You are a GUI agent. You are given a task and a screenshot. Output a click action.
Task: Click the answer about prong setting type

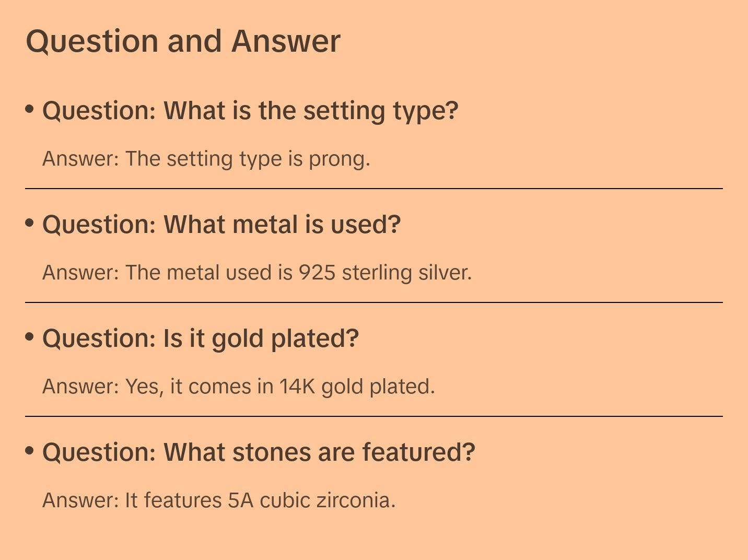[206, 159]
